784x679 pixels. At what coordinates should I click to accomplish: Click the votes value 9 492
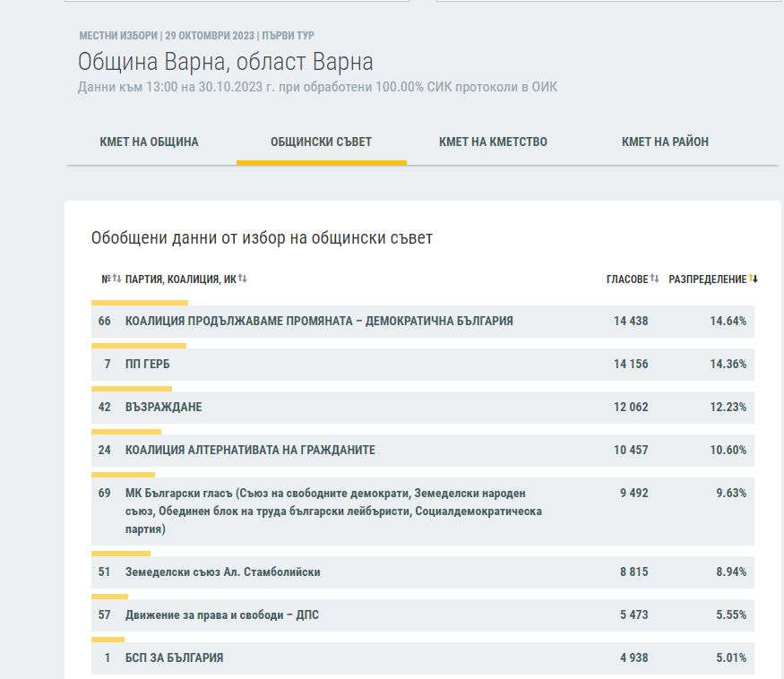pyautogui.click(x=634, y=493)
